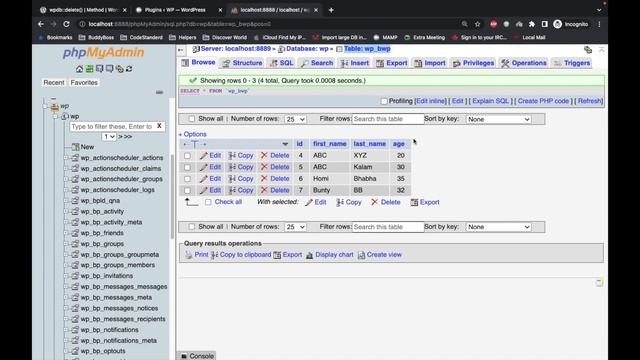Click Copy to clipboard operation

point(241,255)
